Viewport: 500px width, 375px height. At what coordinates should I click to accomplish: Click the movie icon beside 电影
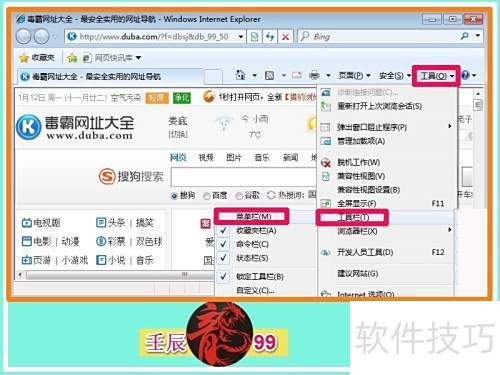click(x=26, y=241)
